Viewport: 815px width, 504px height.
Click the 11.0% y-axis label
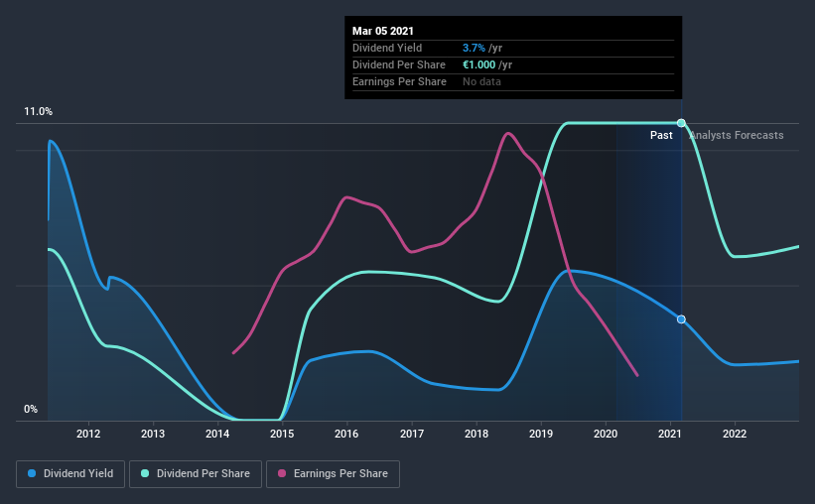pyautogui.click(x=38, y=111)
